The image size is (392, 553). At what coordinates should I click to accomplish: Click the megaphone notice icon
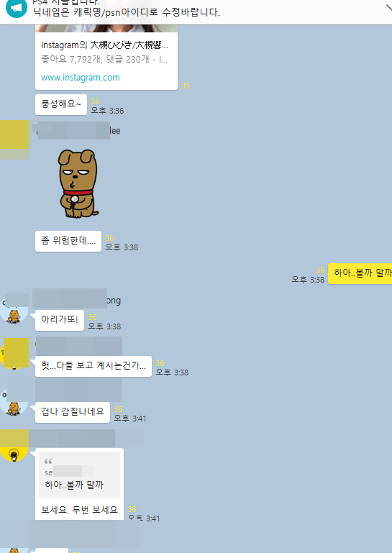pyautogui.click(x=17, y=8)
